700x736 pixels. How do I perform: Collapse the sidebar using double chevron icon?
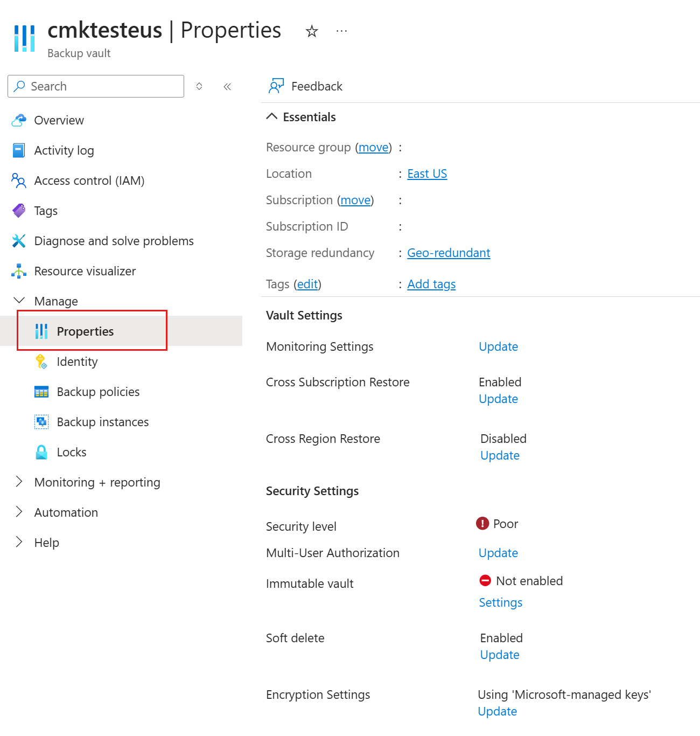tap(227, 87)
